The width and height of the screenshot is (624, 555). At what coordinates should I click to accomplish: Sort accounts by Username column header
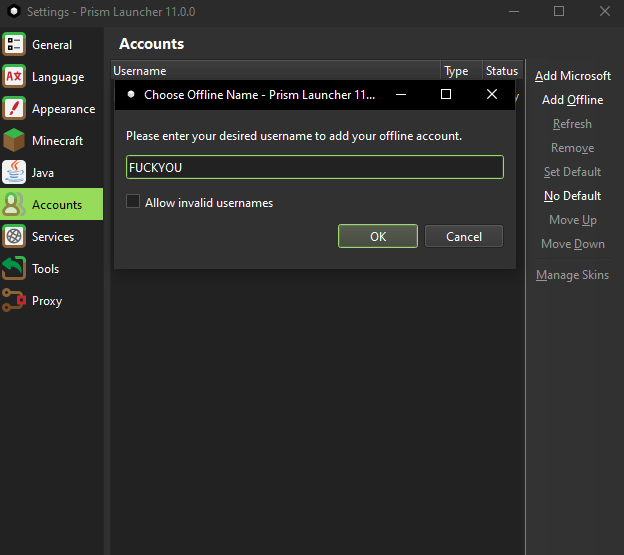click(275, 70)
